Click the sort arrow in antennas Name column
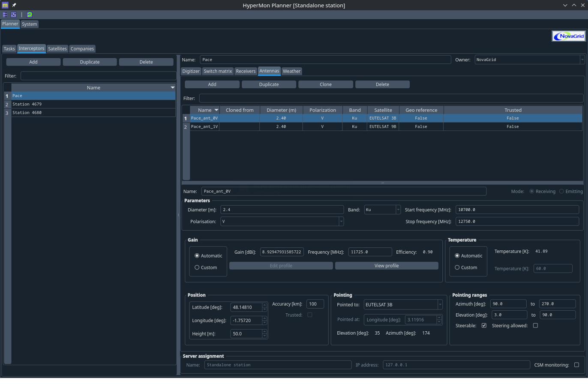 tap(216, 110)
